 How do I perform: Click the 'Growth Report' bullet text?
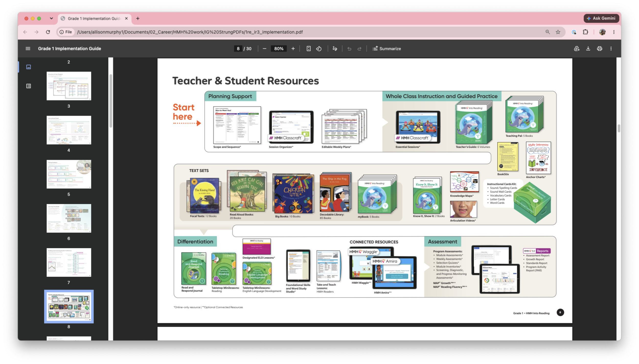[x=535, y=259]
